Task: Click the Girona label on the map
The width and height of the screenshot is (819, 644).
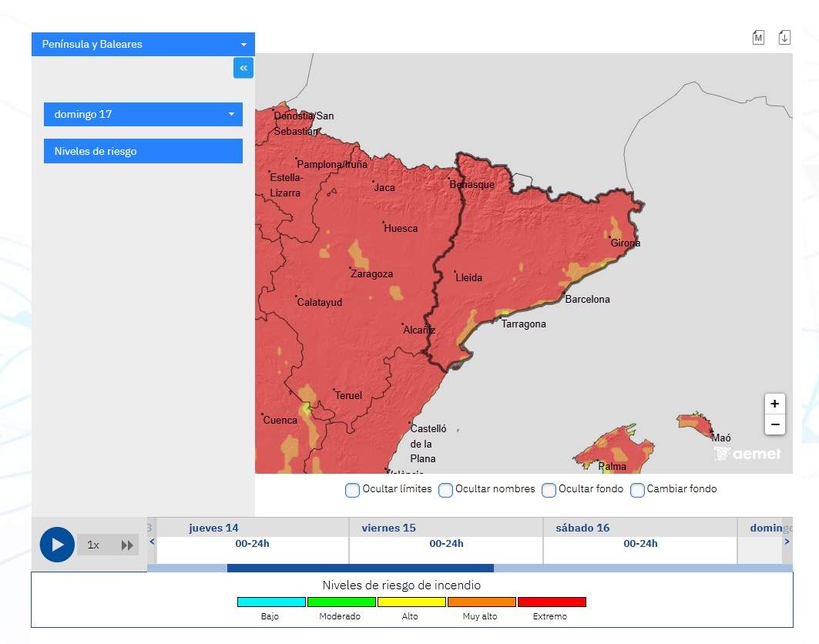Action: 625,243
